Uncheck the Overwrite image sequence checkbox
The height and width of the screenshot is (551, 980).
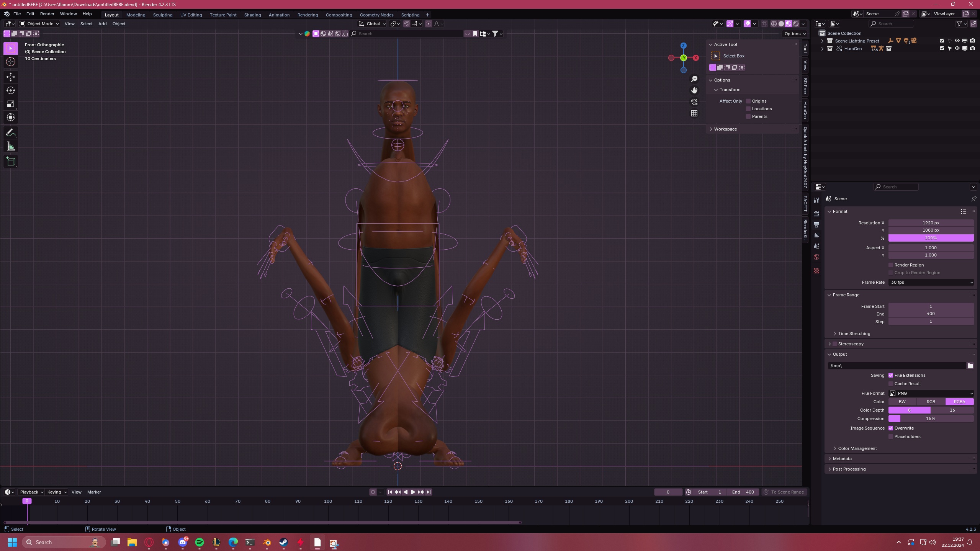[891, 428]
